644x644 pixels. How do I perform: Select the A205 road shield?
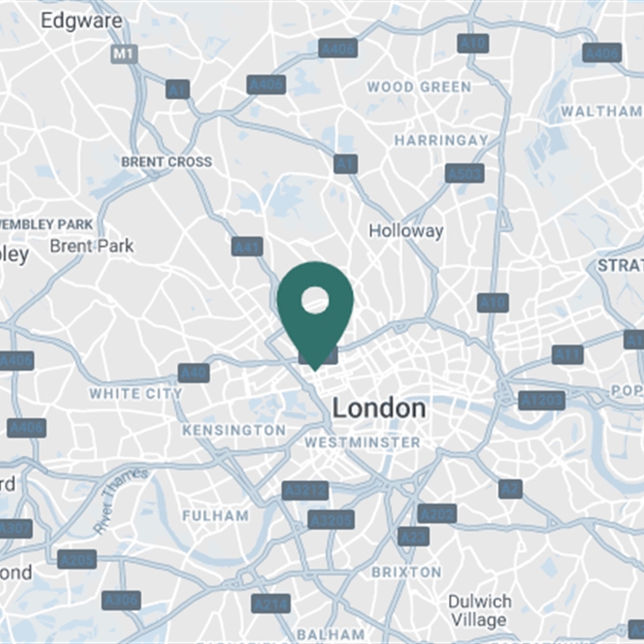(x=76, y=559)
